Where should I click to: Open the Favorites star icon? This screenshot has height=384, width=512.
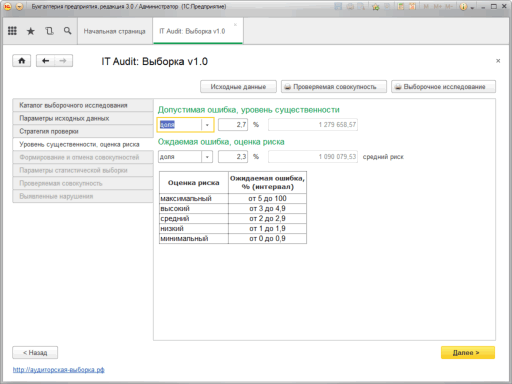(x=31, y=31)
